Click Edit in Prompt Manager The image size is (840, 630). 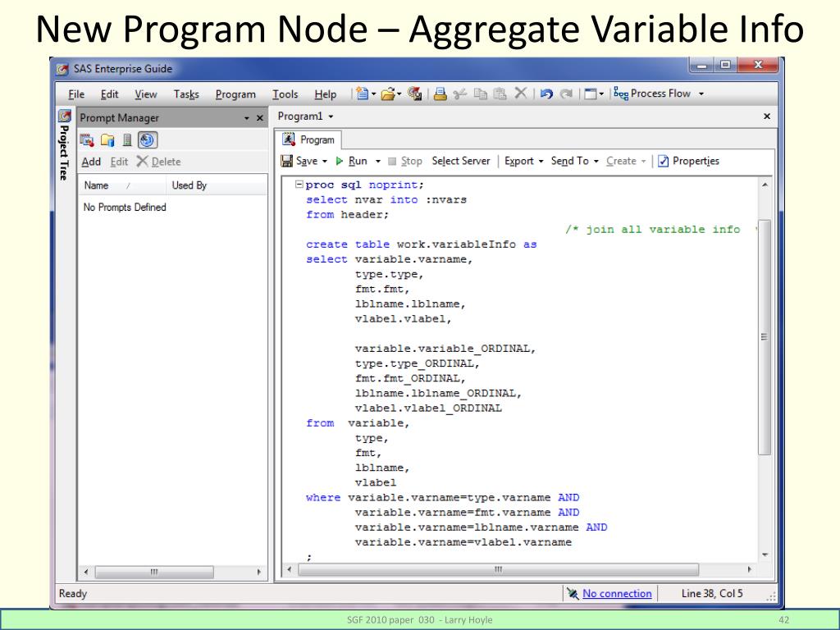[119, 162]
